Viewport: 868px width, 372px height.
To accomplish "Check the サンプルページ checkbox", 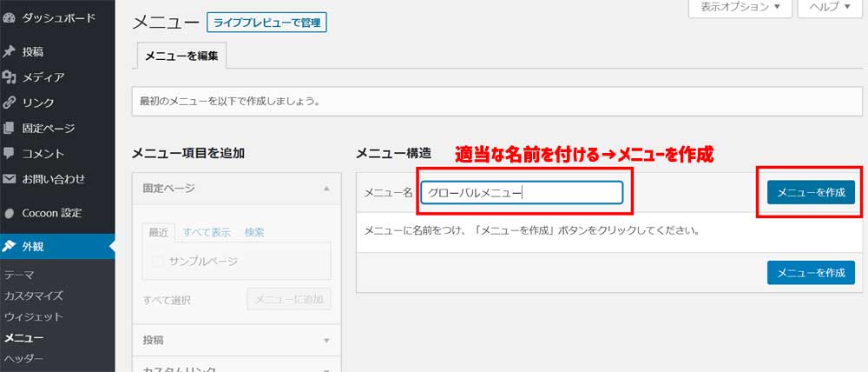I will pyautogui.click(x=157, y=261).
